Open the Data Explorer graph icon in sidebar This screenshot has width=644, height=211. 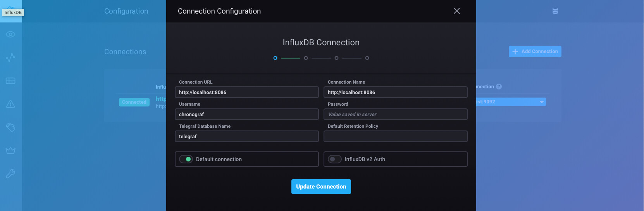(10, 58)
